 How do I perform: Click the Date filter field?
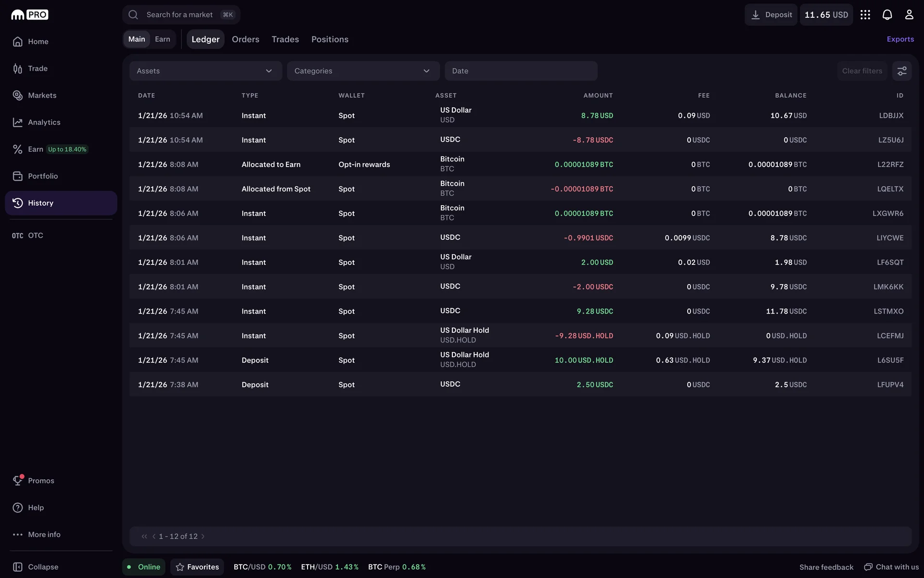[521, 71]
